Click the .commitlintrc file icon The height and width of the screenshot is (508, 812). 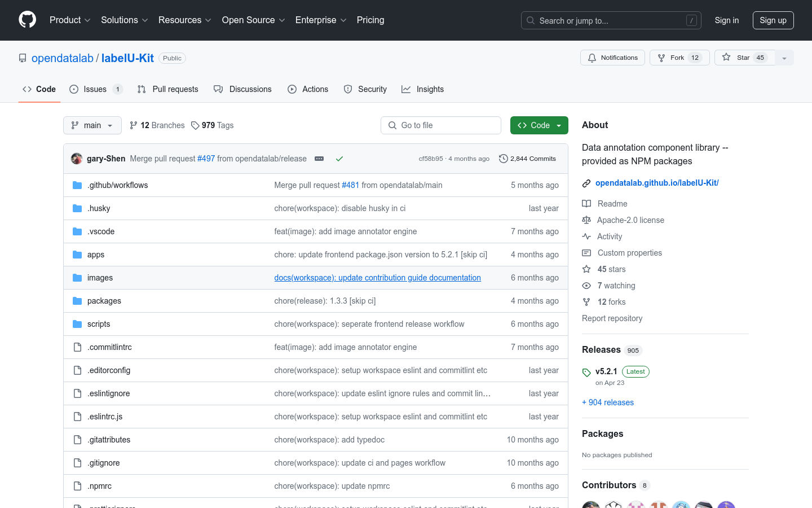(x=77, y=347)
